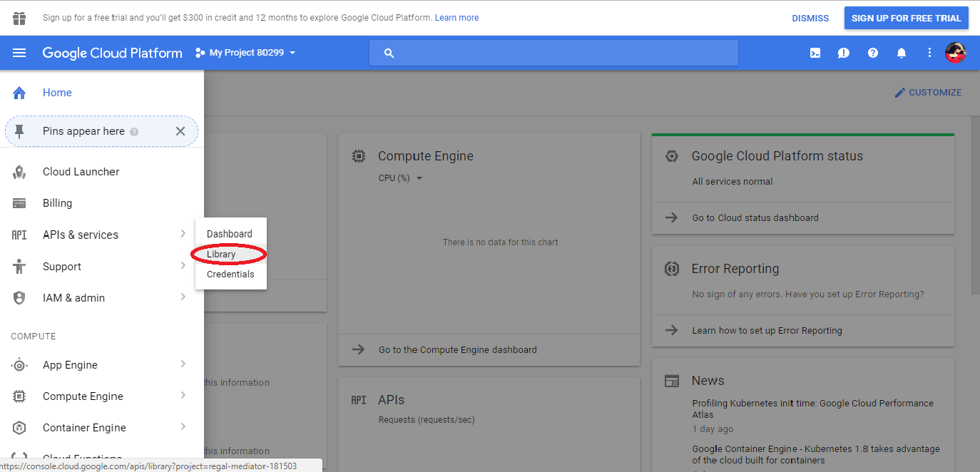
Task: Click the APIs card API icon
Action: (359, 401)
